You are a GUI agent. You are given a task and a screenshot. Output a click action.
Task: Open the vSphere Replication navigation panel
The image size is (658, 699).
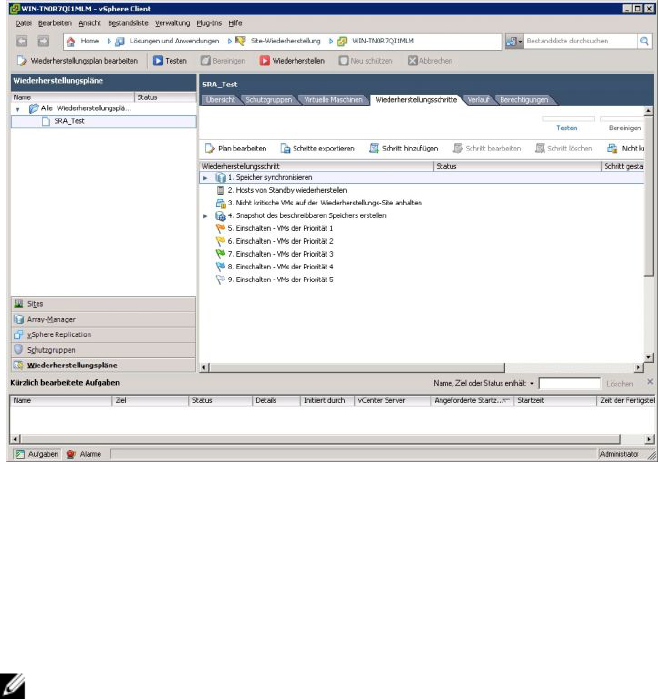103,335
